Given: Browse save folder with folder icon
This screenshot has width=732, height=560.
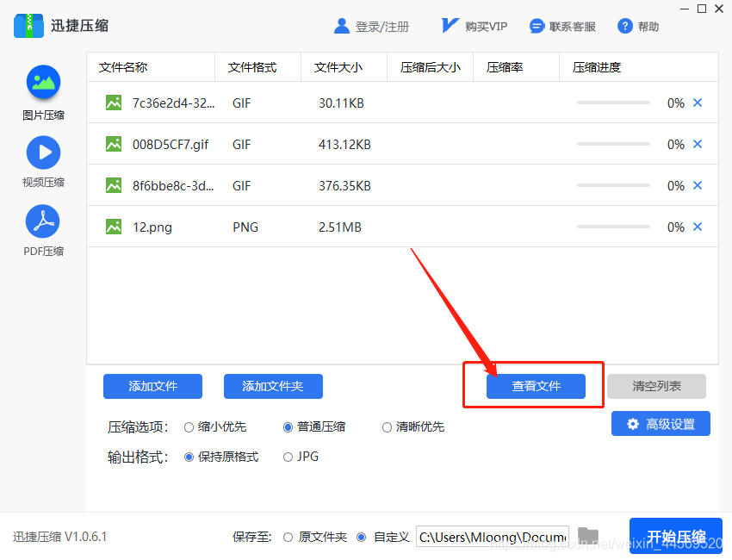Looking at the screenshot, I should point(587,535).
